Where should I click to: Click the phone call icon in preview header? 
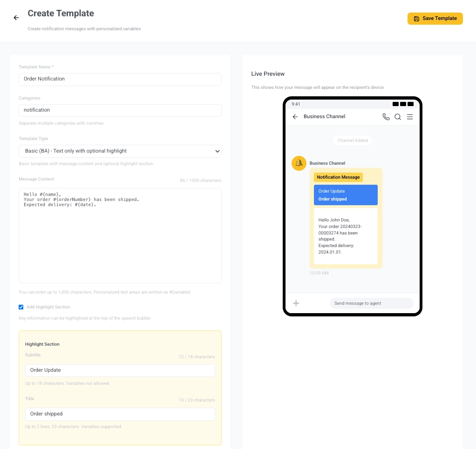[x=386, y=117]
